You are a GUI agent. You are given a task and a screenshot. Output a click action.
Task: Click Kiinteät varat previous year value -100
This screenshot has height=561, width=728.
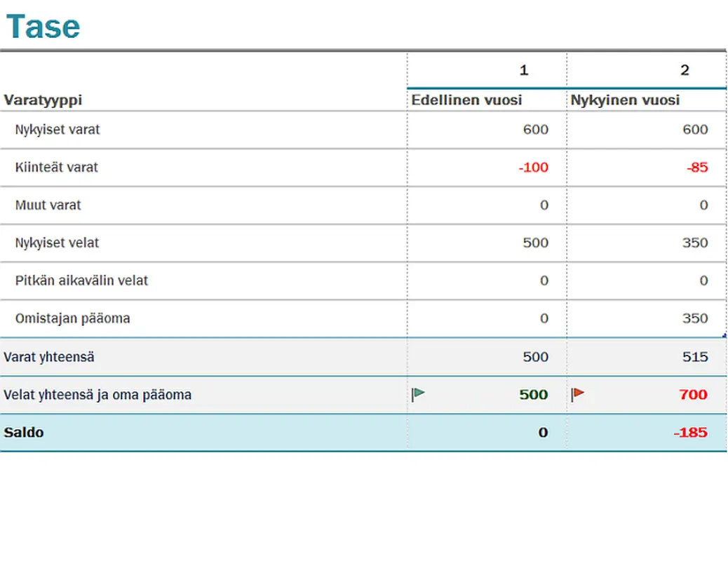coord(534,168)
